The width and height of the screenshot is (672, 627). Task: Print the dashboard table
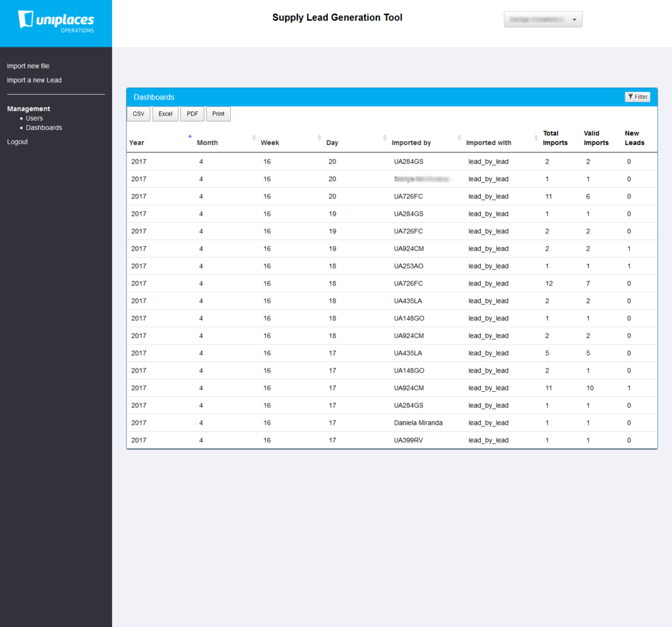[218, 114]
